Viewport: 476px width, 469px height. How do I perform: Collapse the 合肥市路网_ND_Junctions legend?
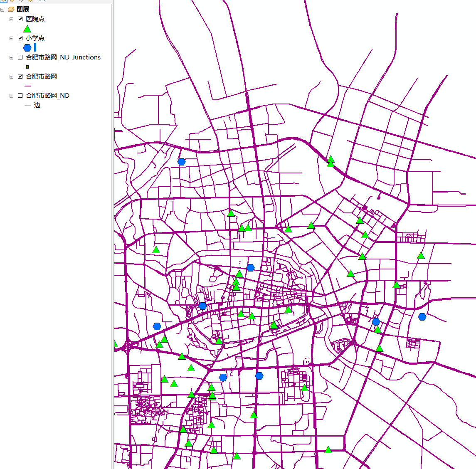coord(12,57)
